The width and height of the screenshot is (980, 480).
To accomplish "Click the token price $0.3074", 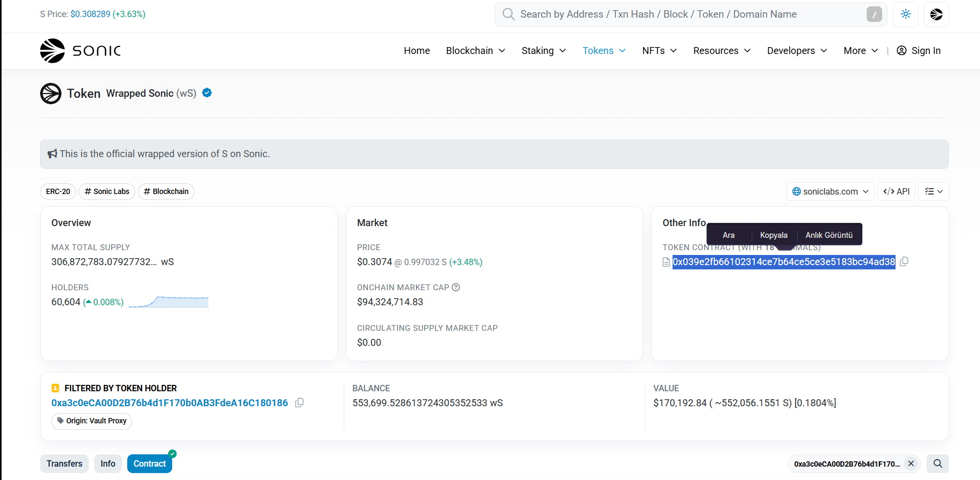I will click(374, 262).
